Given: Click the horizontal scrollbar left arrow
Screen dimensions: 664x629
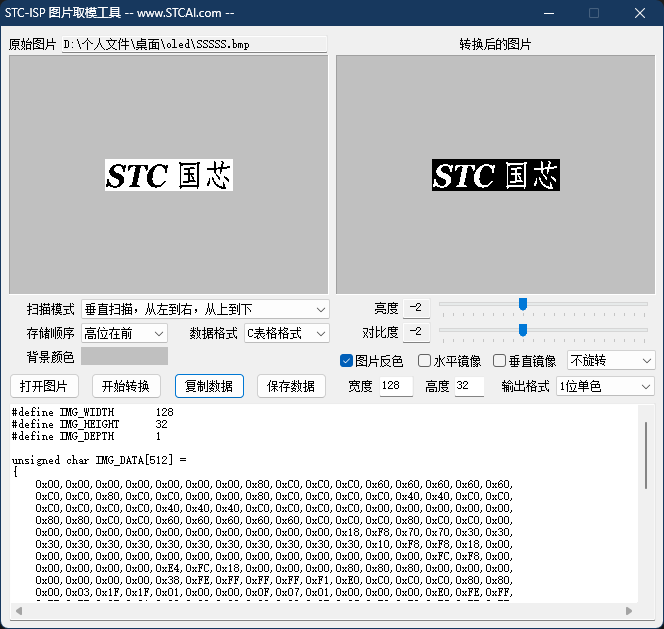Looking at the screenshot, I should pyautogui.click(x=19, y=611).
